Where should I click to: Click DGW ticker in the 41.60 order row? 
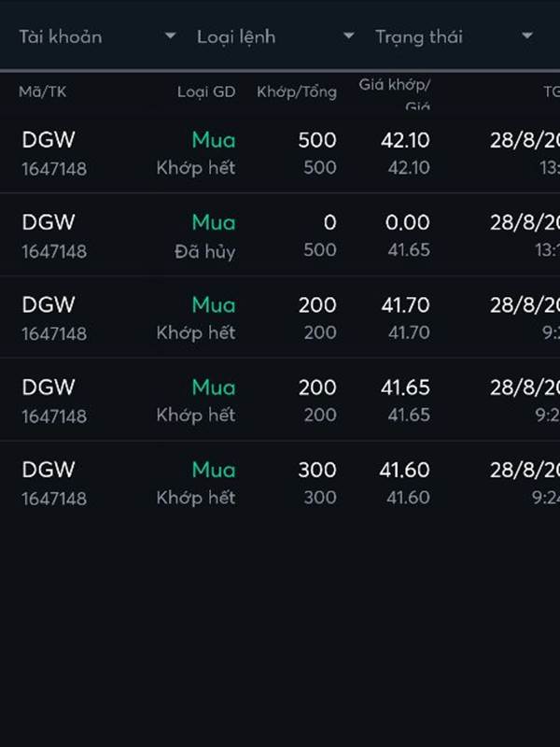click(49, 470)
